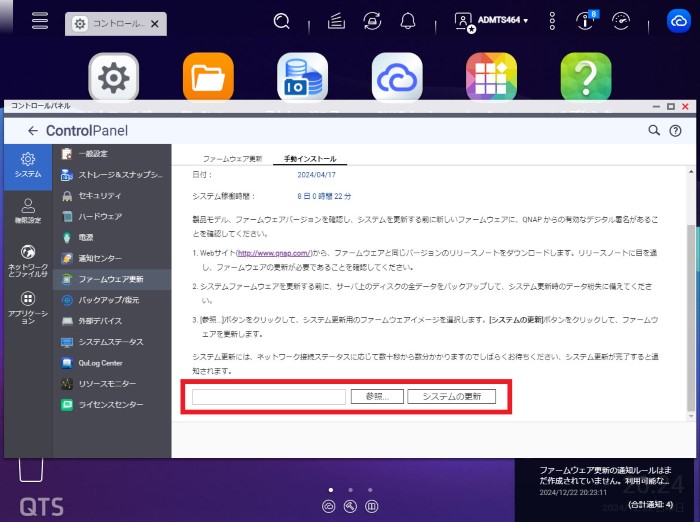Viewport: 700px width, 522px height.
Task: Select the 権限設定 category in sidebar
Action: point(28,211)
